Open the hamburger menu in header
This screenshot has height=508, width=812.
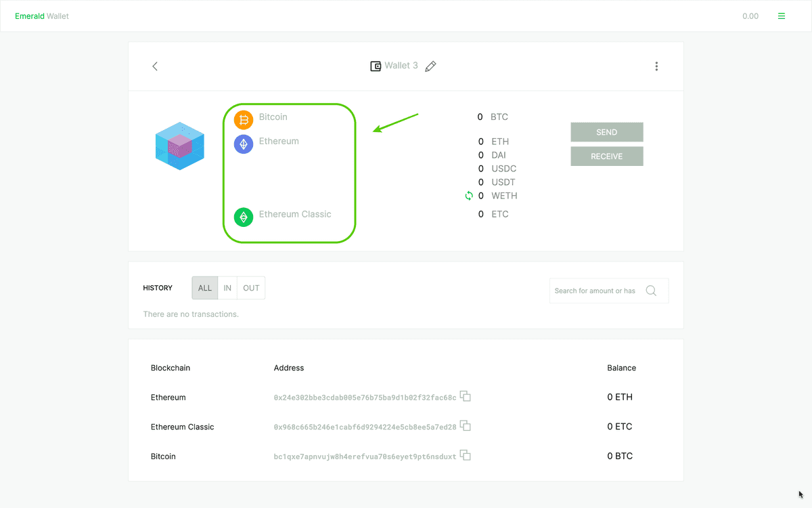click(x=782, y=16)
